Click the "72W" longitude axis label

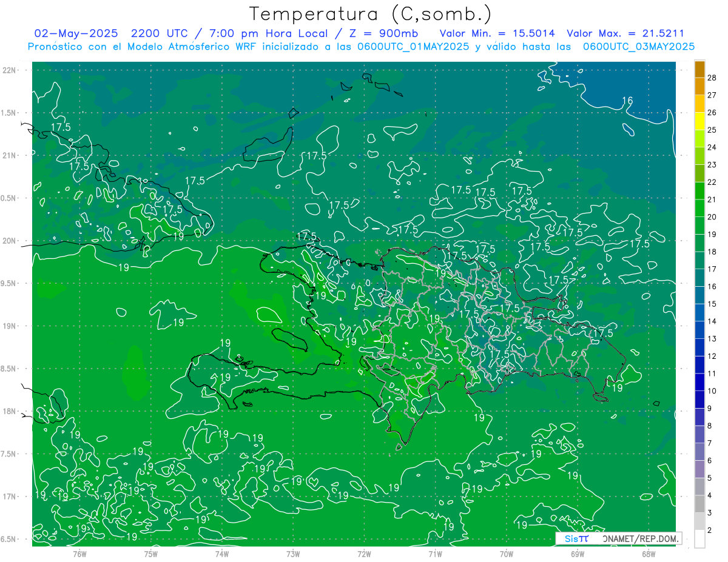(x=364, y=554)
